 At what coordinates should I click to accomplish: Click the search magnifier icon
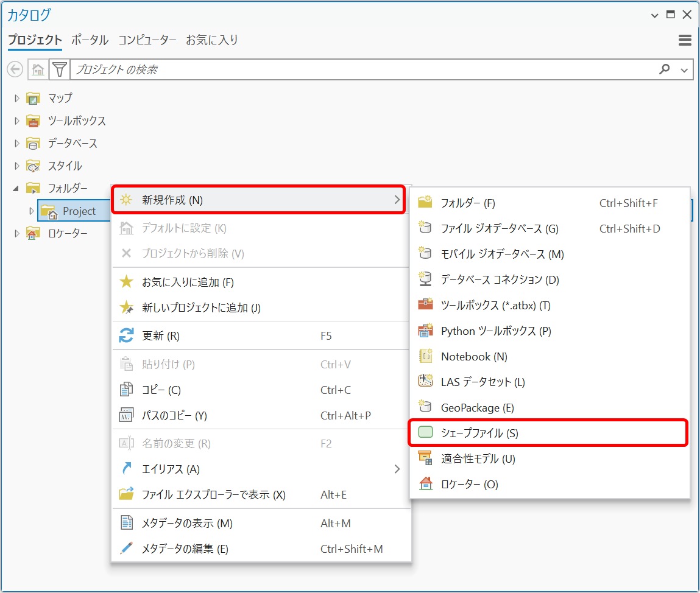click(664, 69)
